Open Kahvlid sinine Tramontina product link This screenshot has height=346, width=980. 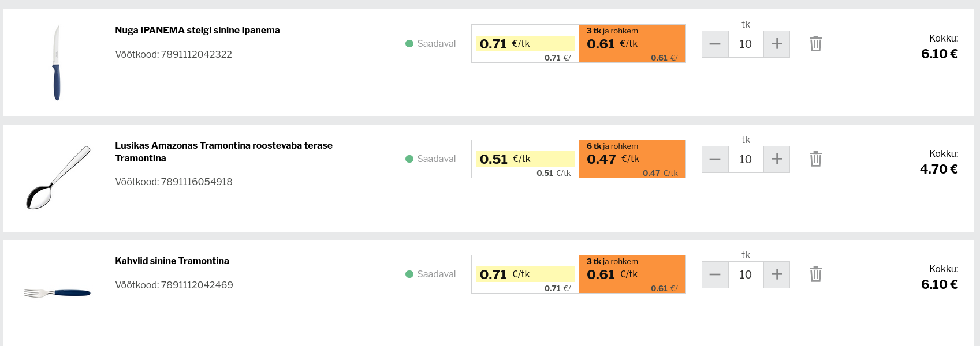coord(172,261)
